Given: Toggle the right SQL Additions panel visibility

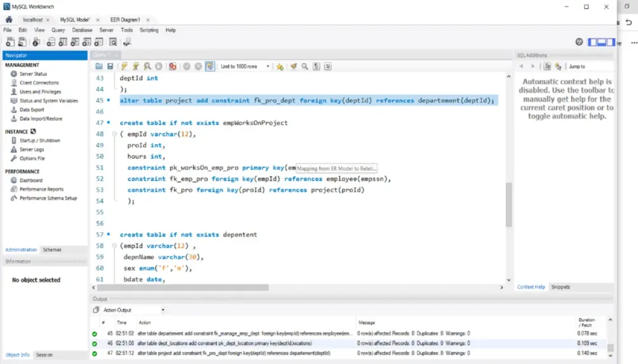Looking at the screenshot, I should point(611,42).
